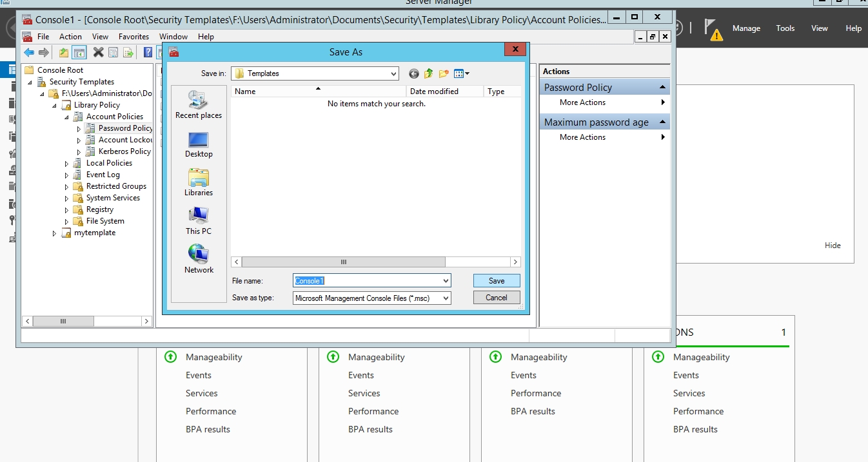Open the Save as type dropdown
This screenshot has width=868, height=462.
click(446, 298)
